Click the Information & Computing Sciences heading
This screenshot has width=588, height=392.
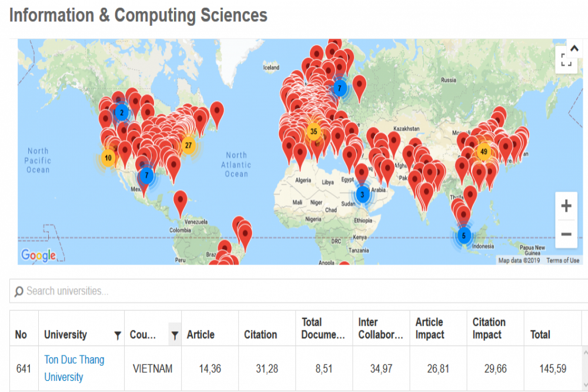tap(138, 15)
